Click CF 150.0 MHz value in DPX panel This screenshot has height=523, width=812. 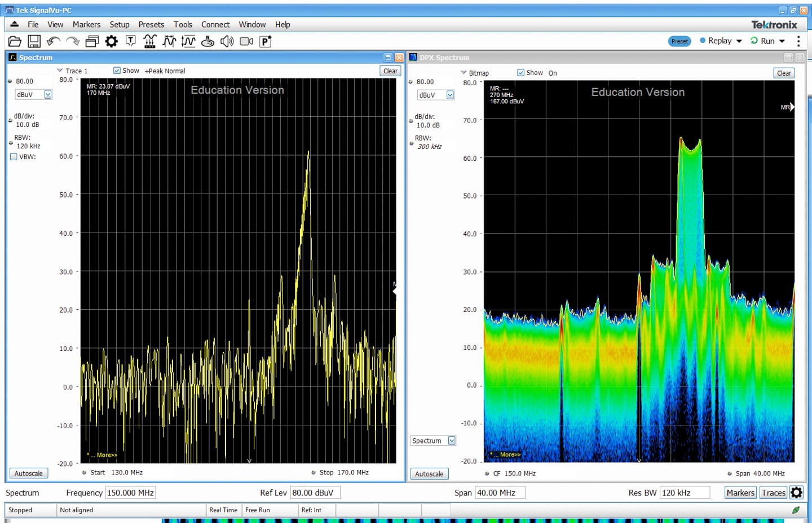520,473
